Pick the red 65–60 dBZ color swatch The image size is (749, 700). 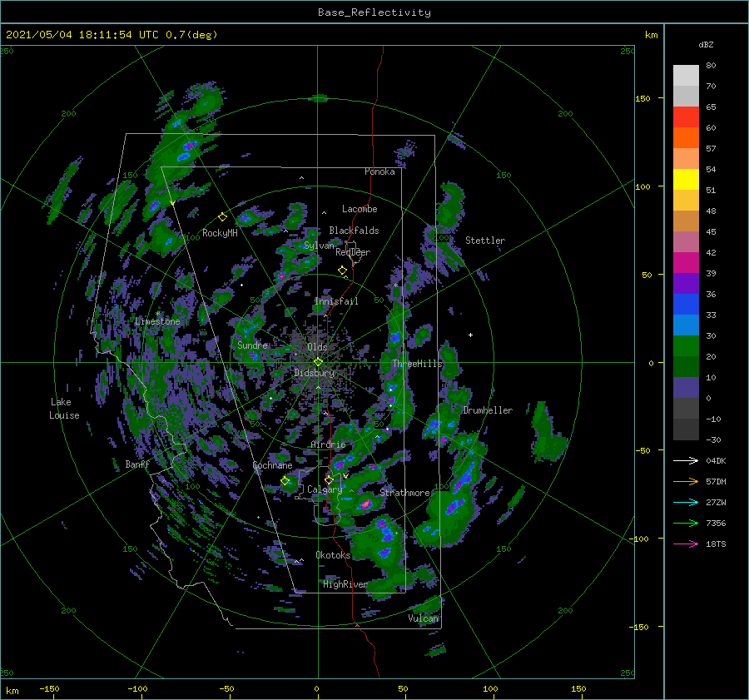tap(686, 117)
